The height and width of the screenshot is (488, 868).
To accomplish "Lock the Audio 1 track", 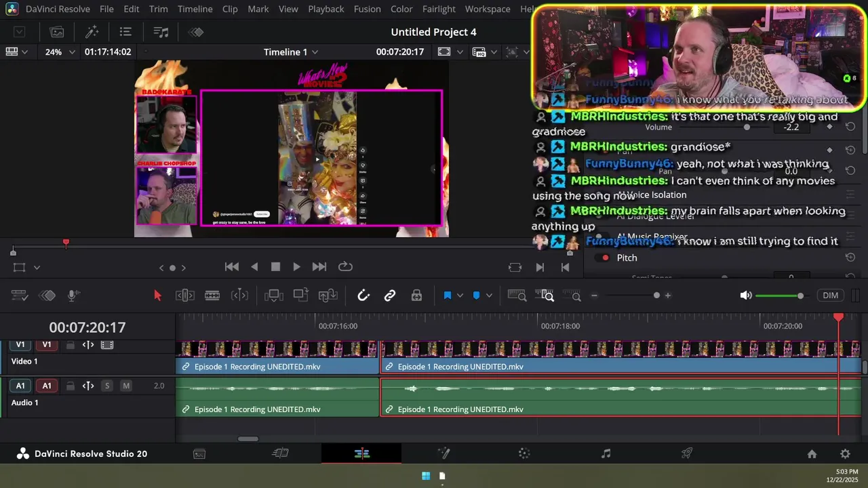I will click(71, 386).
